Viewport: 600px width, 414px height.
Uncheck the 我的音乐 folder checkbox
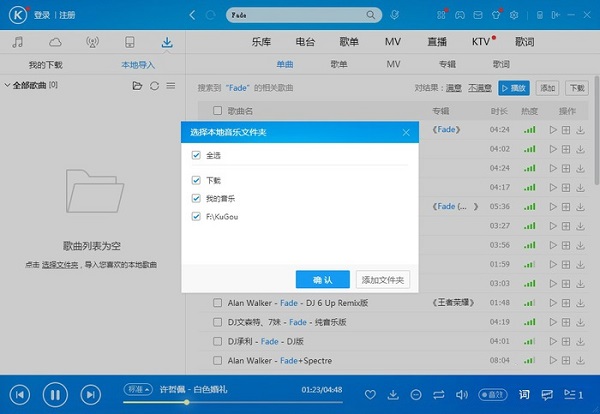pyautogui.click(x=196, y=198)
